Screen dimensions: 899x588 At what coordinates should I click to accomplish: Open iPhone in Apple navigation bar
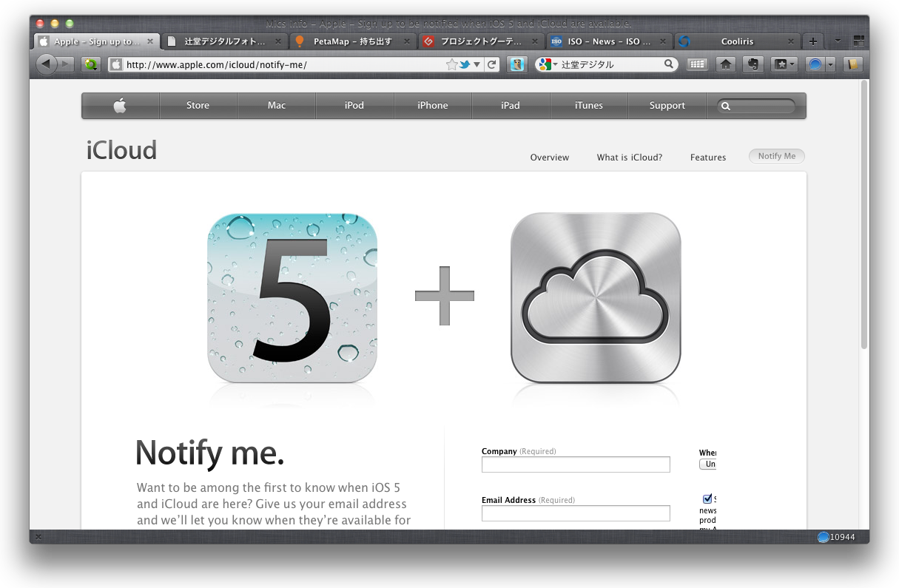pyautogui.click(x=433, y=106)
